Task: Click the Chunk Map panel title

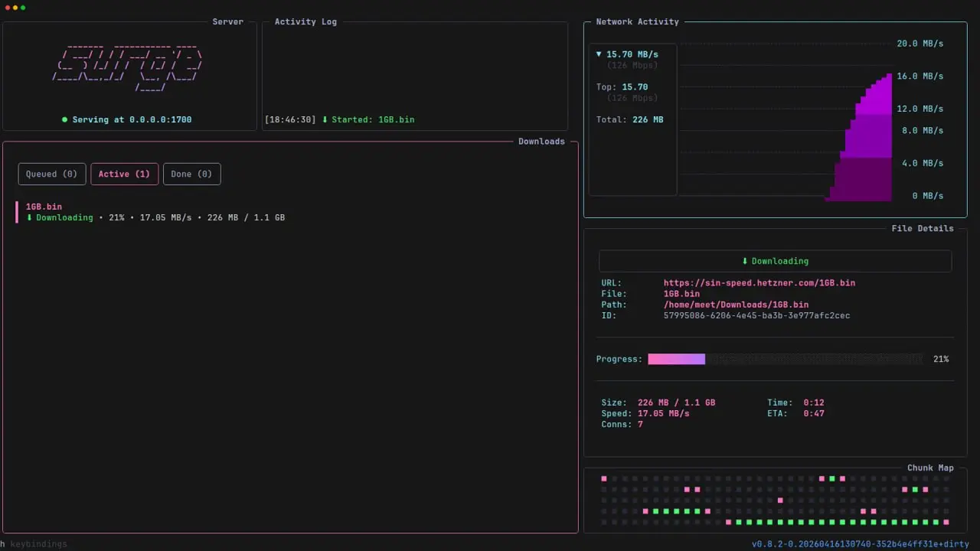Action: (x=930, y=468)
